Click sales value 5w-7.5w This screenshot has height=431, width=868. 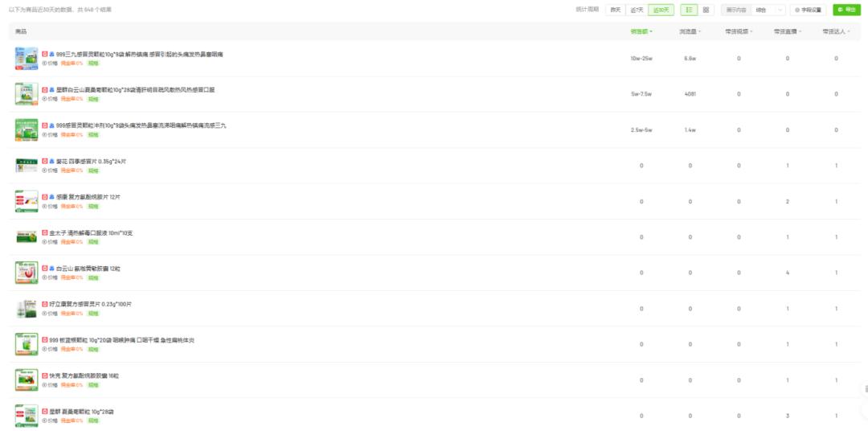641,94
